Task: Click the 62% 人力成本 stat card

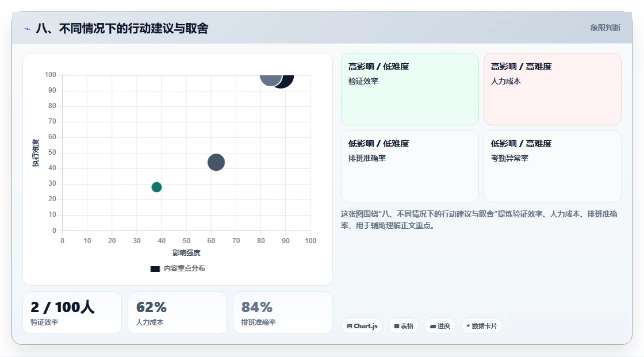Action: click(x=177, y=313)
